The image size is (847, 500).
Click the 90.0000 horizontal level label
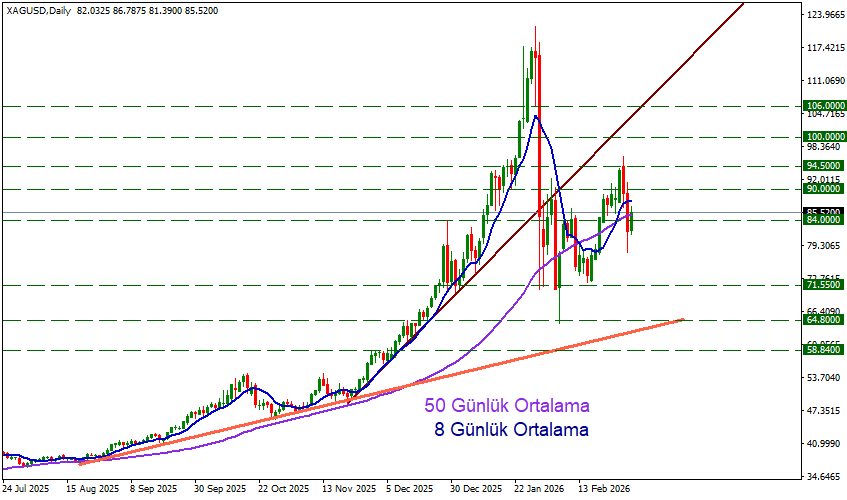[x=825, y=188]
